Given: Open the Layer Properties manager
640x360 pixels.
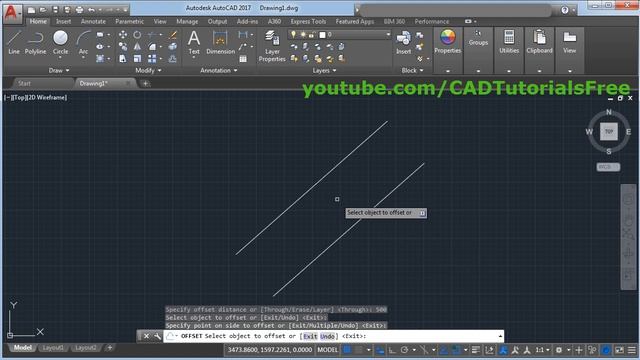Looking at the screenshot, I should [272, 46].
